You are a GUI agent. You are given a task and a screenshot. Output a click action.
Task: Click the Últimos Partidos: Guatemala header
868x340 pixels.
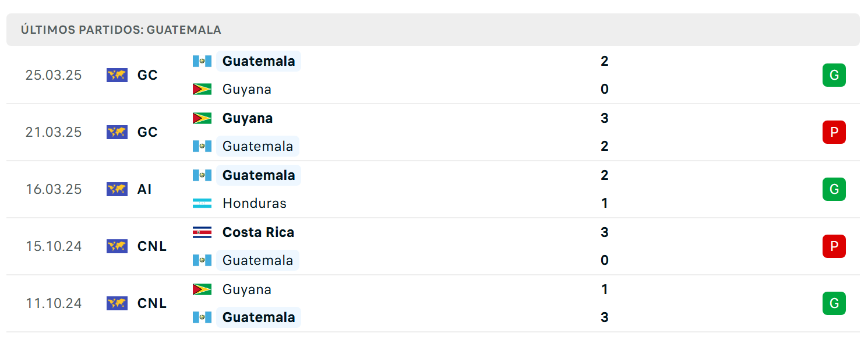121,30
